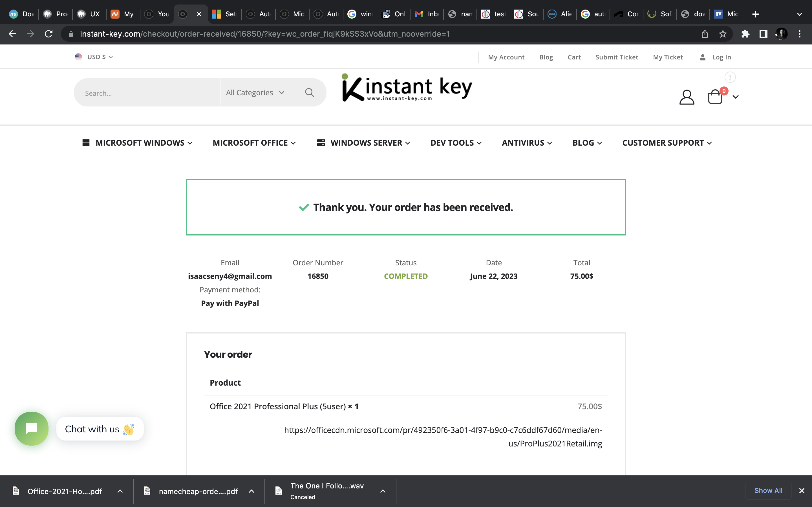The width and height of the screenshot is (812, 507).
Task: Click the user account profile icon
Action: coord(687,97)
